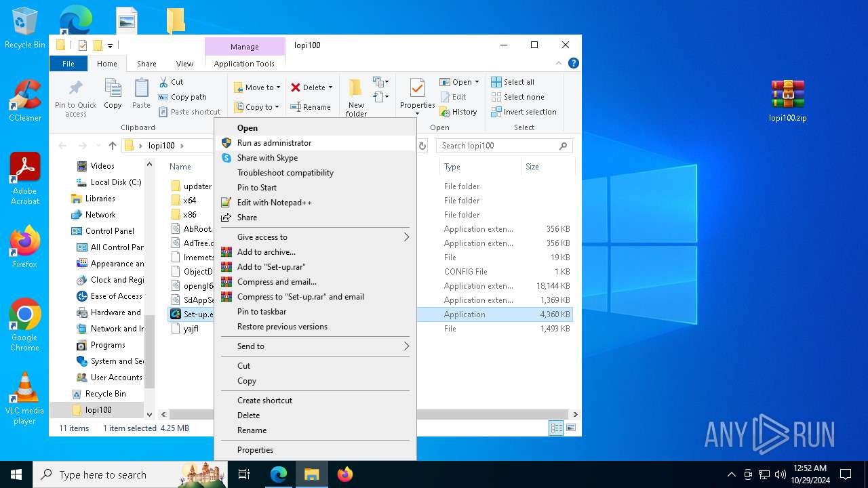Click the volume tray icon

click(781, 474)
